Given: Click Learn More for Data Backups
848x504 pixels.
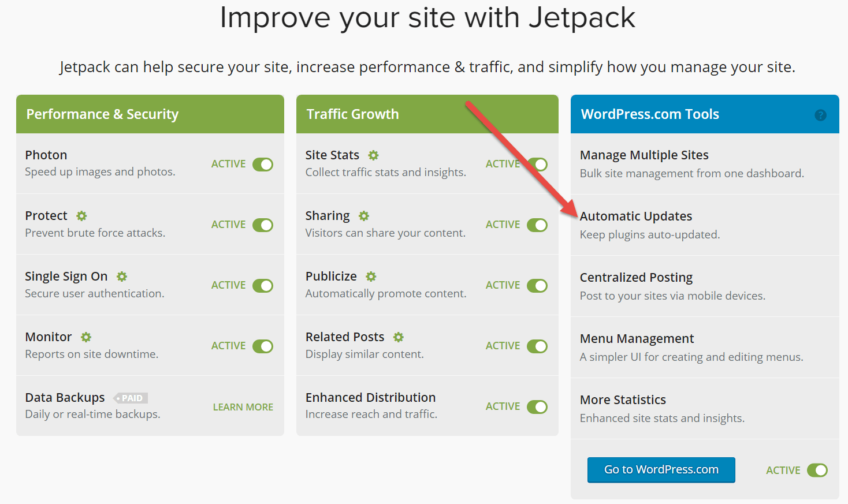Looking at the screenshot, I should point(243,407).
